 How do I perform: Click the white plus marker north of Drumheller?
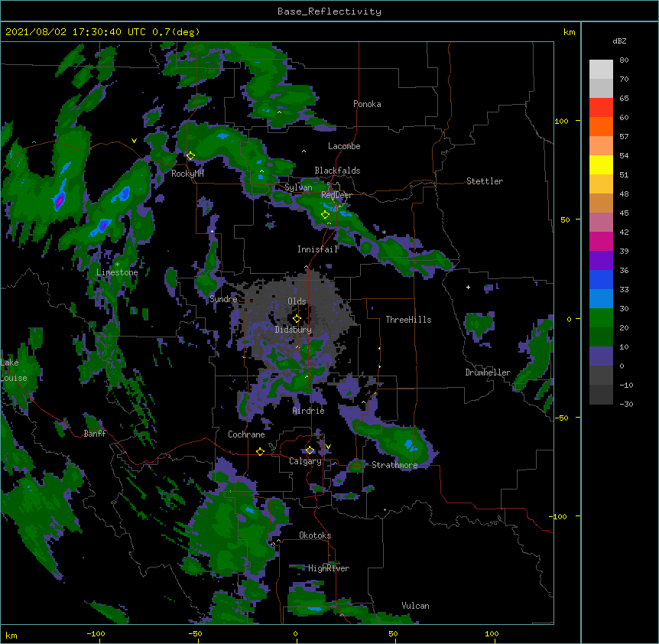coord(468,287)
